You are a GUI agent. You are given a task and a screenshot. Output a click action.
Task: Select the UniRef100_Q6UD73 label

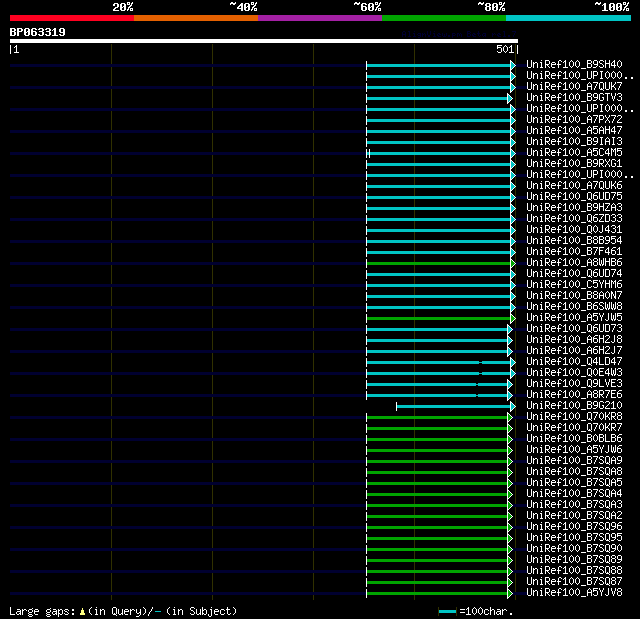(x=574, y=329)
